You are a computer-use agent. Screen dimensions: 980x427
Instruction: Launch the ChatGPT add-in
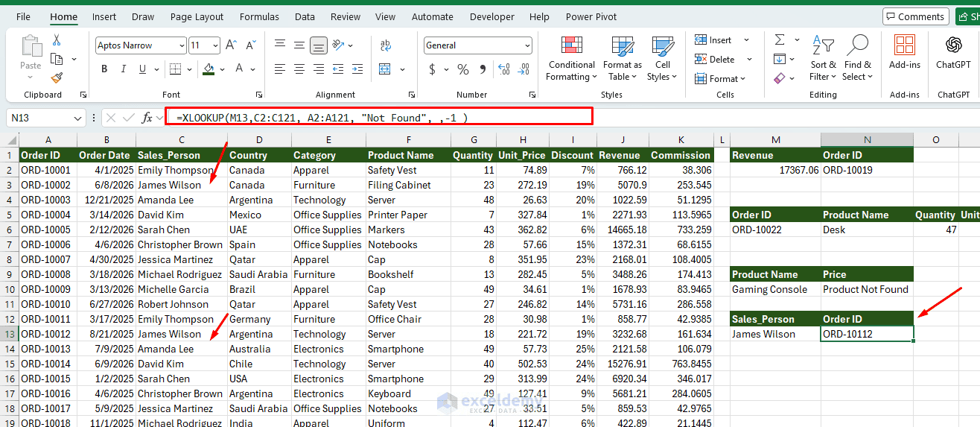953,52
